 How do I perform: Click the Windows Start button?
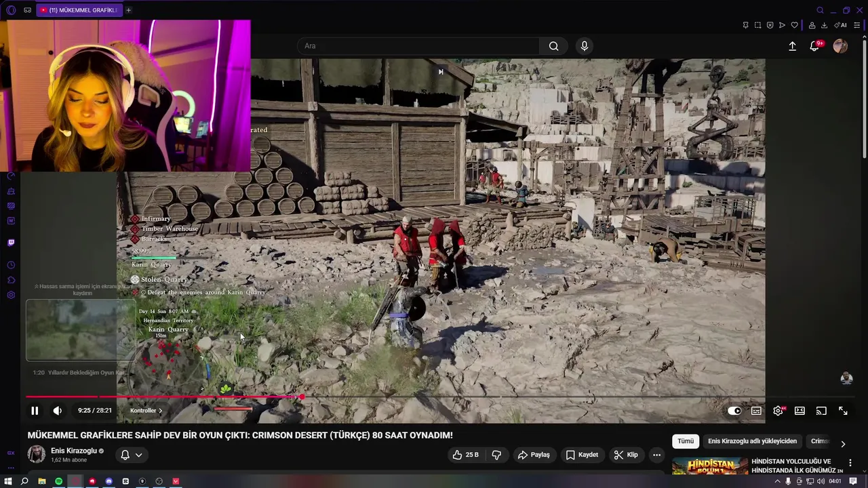(x=8, y=481)
